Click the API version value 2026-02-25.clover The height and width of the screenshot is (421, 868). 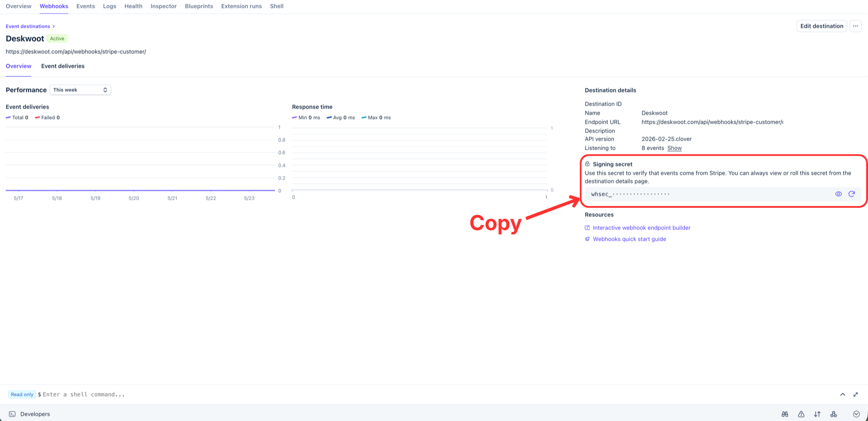(x=666, y=139)
